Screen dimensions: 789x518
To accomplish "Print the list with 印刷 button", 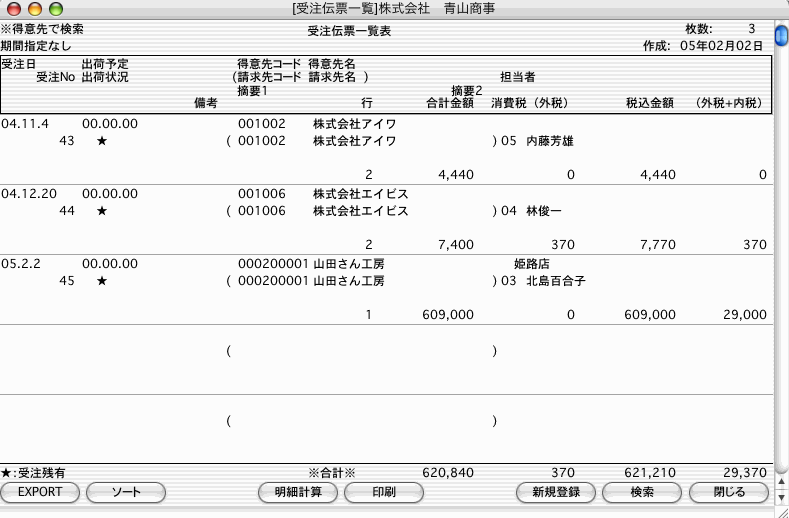I will 383,492.
